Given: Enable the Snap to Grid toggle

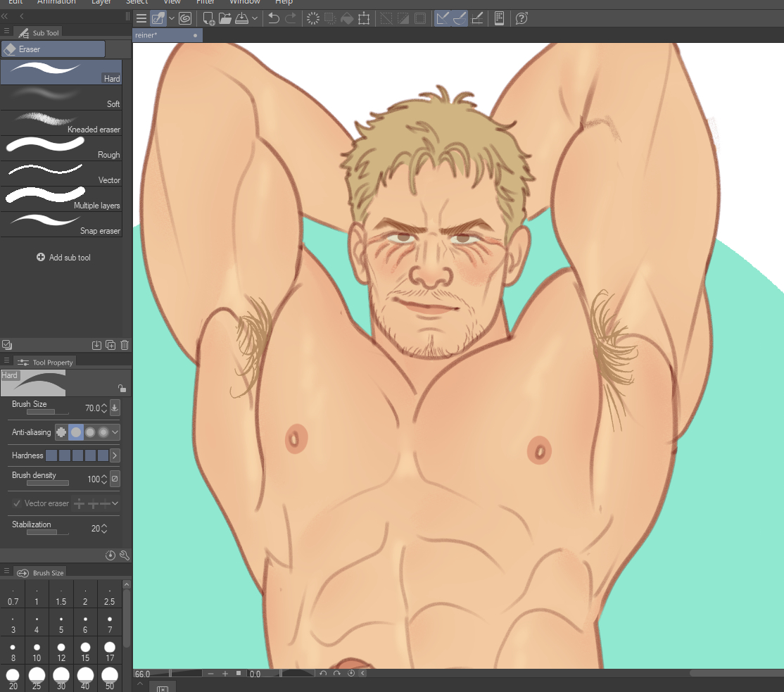Looking at the screenshot, I should [477, 18].
